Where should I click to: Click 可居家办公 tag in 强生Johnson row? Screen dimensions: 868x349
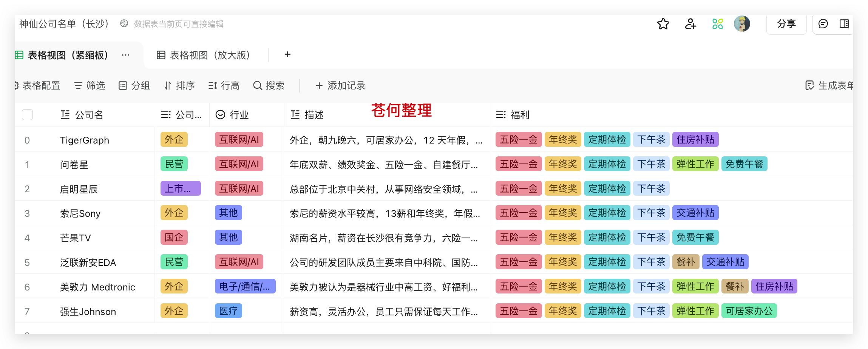tap(749, 311)
